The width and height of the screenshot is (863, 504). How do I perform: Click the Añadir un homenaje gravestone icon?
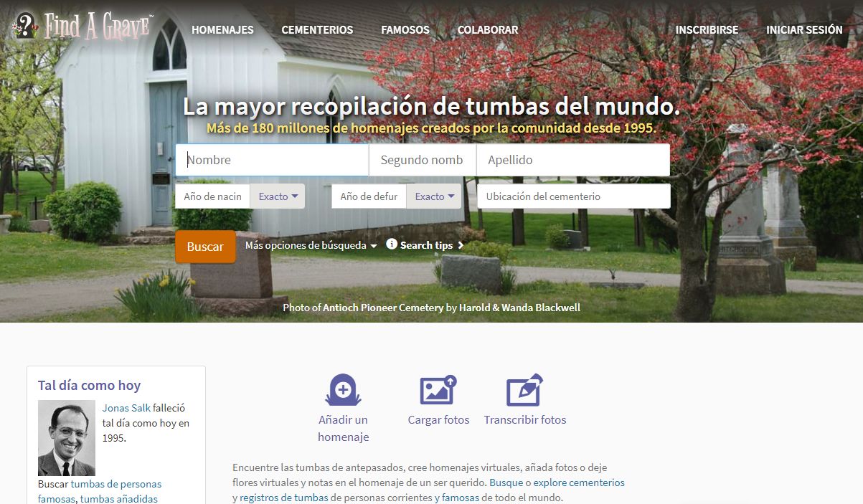tap(343, 390)
